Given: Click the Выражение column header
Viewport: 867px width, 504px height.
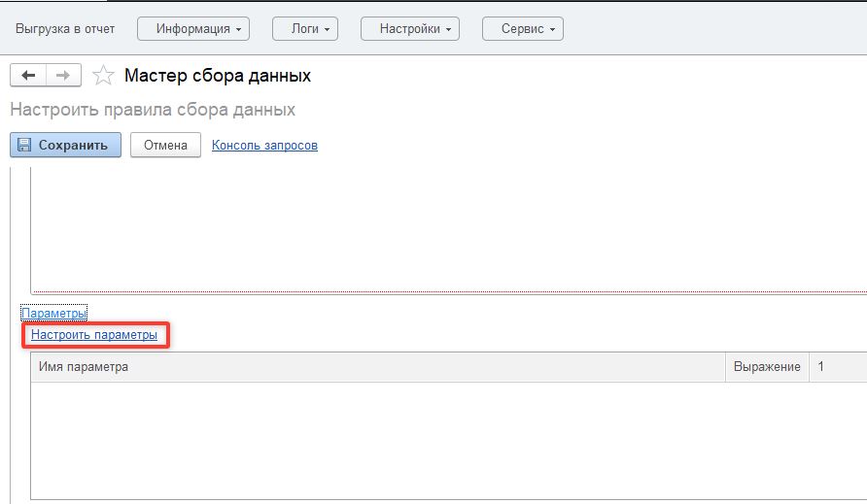Looking at the screenshot, I should coord(767,367).
